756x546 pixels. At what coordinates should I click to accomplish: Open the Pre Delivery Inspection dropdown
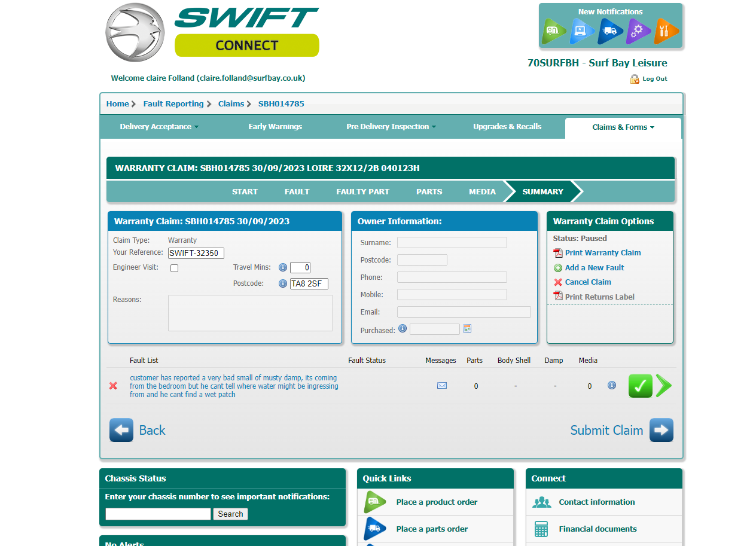pos(391,127)
